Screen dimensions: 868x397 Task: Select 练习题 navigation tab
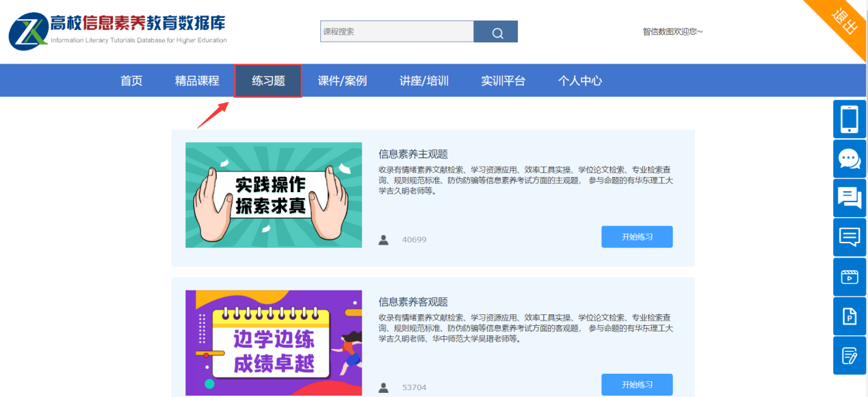coord(268,81)
